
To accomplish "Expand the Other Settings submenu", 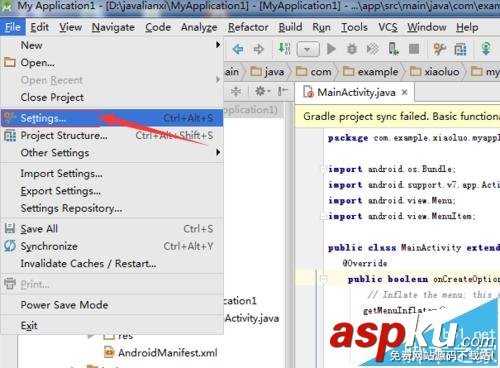I will pyautogui.click(x=112, y=153).
